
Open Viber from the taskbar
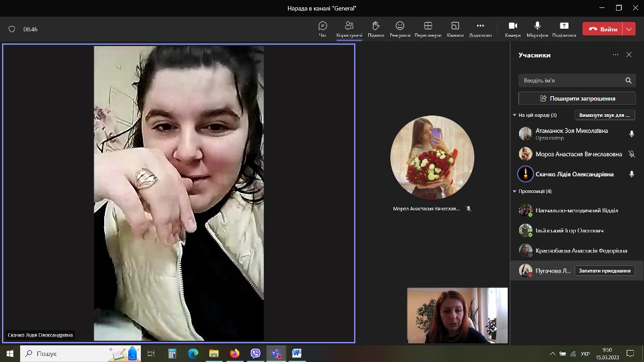(x=255, y=353)
